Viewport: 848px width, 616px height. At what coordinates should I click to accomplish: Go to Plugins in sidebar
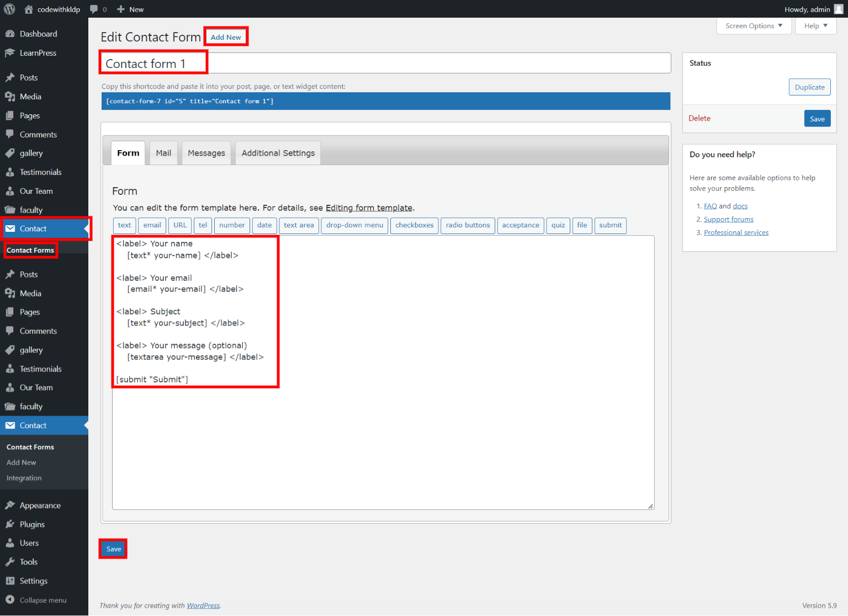pyautogui.click(x=32, y=524)
